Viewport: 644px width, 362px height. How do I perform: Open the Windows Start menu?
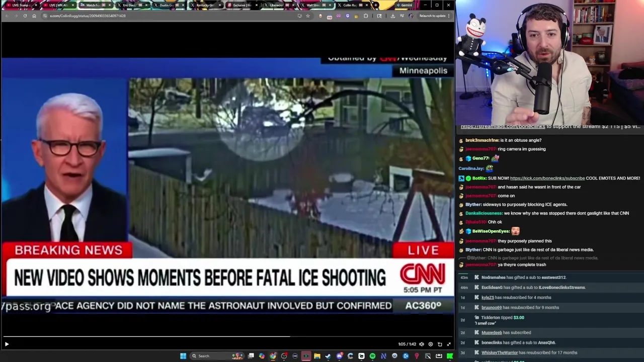[x=183, y=356]
